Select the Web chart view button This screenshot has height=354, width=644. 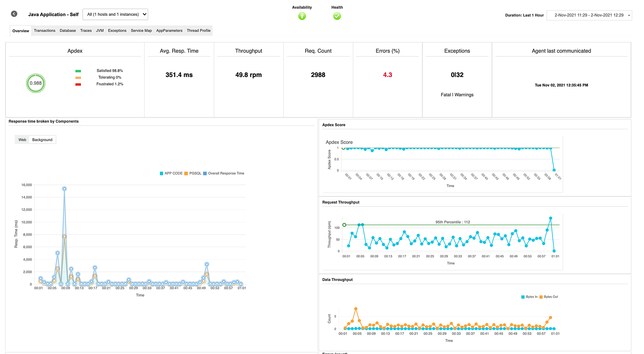click(x=22, y=139)
